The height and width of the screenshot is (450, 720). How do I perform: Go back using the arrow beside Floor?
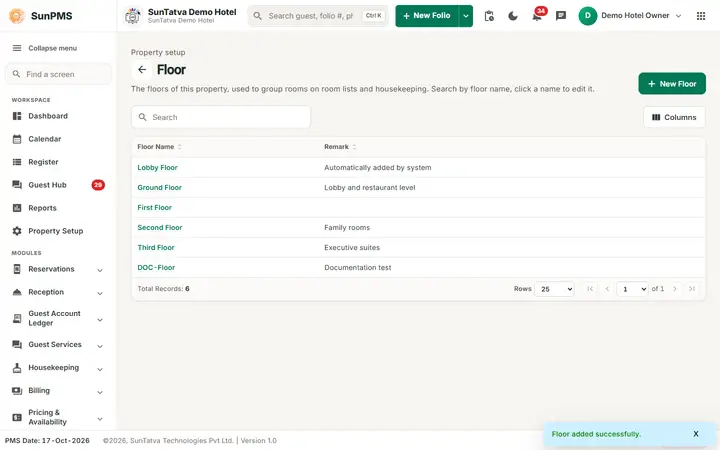tap(142, 70)
